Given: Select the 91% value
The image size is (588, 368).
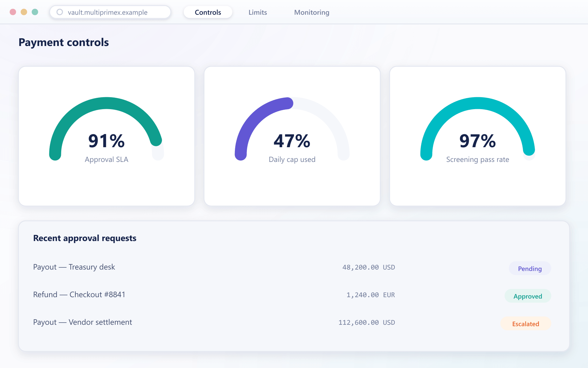Looking at the screenshot, I should [107, 141].
